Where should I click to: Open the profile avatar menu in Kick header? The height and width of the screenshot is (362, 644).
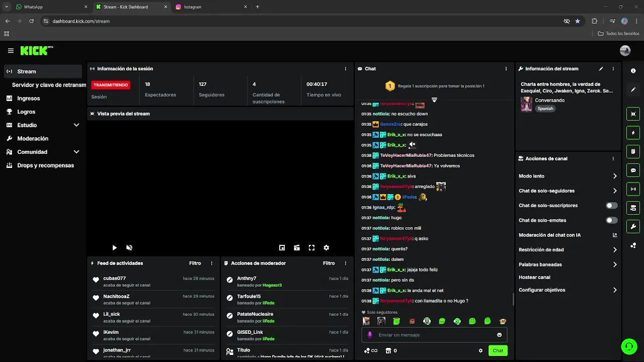tap(625, 50)
